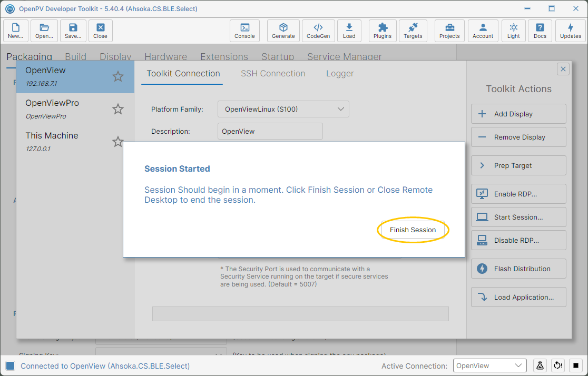The image size is (588, 376).
Task: Open the Account settings
Action: (483, 31)
